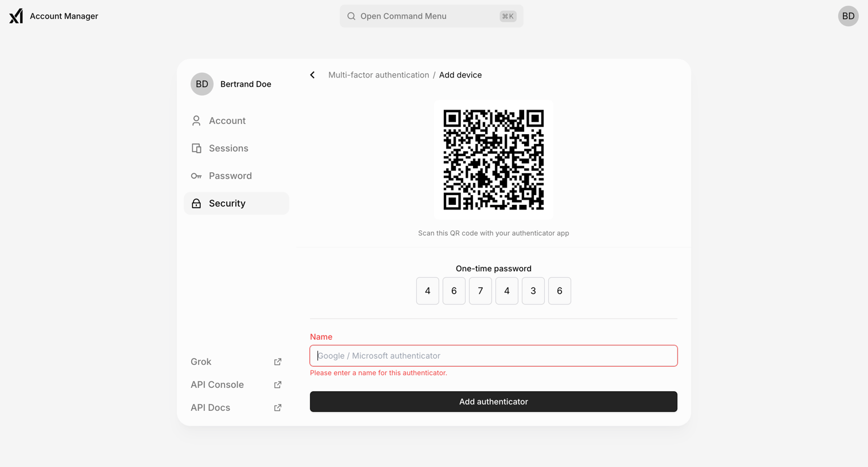Open the Grok link

click(237, 362)
